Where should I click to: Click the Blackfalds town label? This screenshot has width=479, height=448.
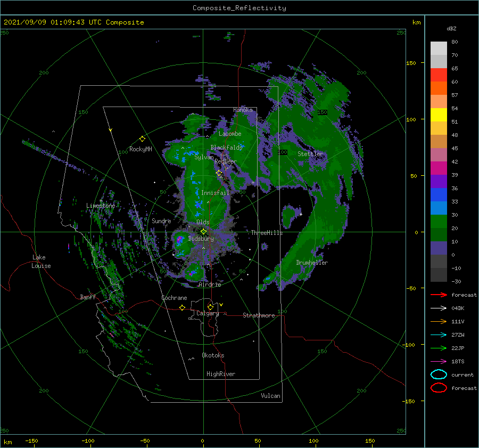(x=226, y=148)
